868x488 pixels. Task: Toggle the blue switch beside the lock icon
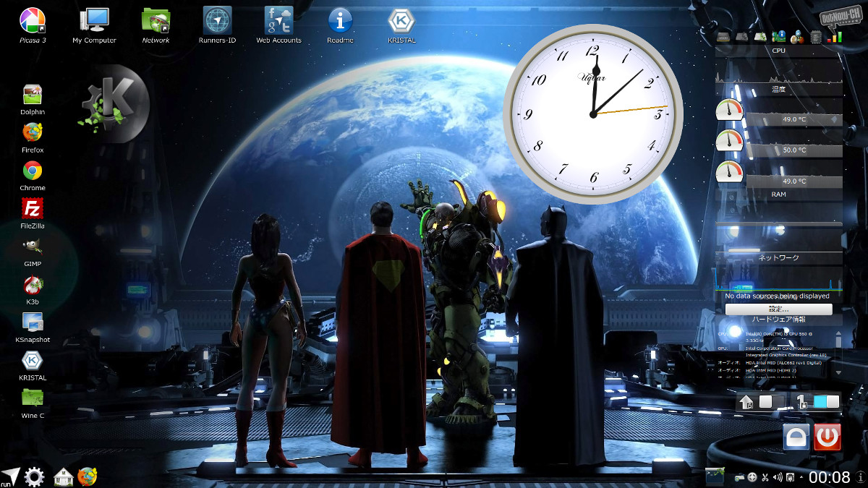826,401
